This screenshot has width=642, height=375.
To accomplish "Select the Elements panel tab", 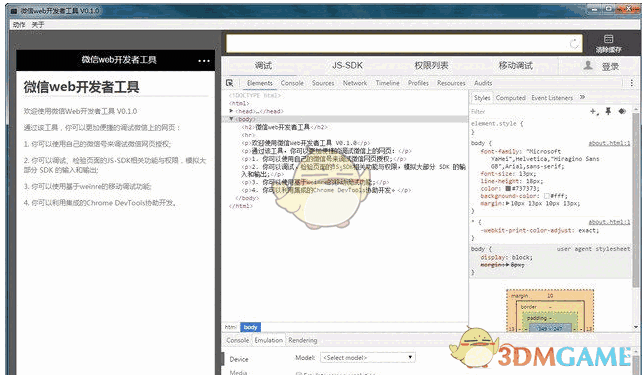I will [260, 83].
